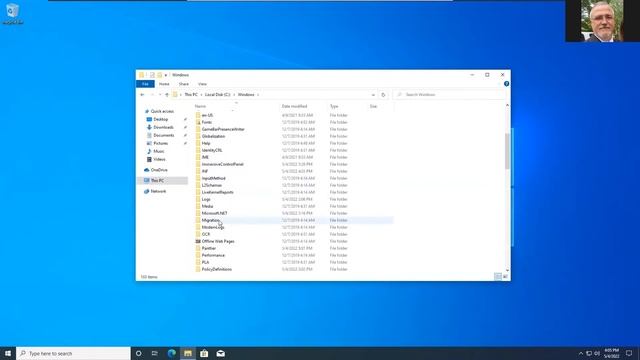This screenshot has height=360, width=640.
Task: Click the Forward navigation arrow
Action: pos(152,95)
